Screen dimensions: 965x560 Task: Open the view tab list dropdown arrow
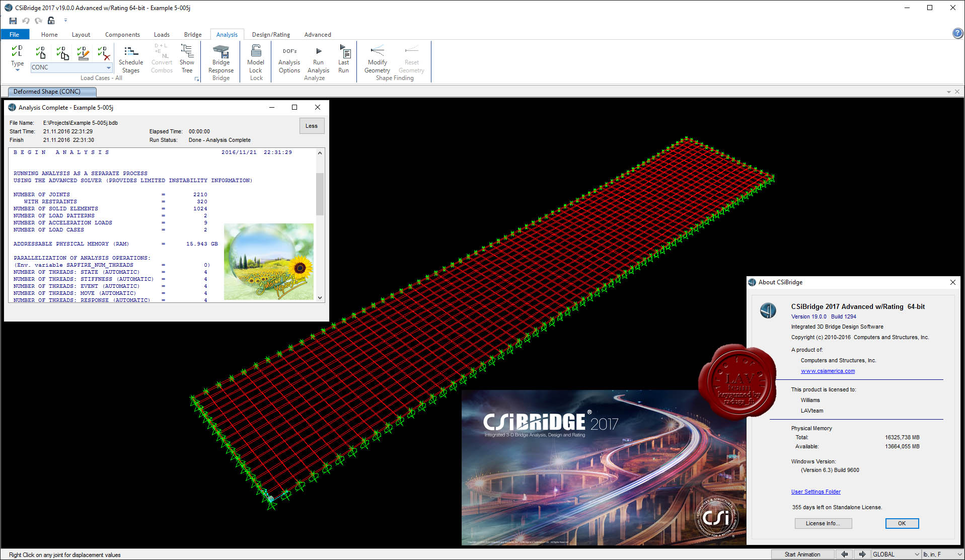pos(949,92)
